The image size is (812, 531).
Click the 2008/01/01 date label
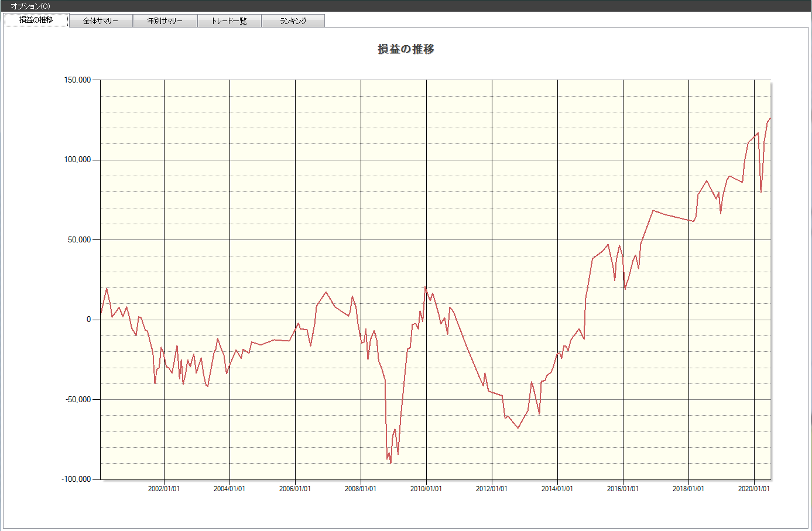click(361, 489)
